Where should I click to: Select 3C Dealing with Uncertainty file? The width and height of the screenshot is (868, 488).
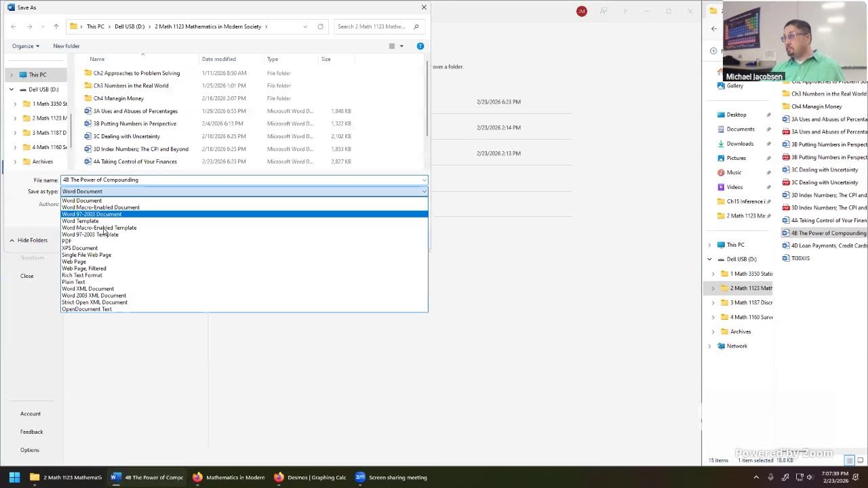126,136
